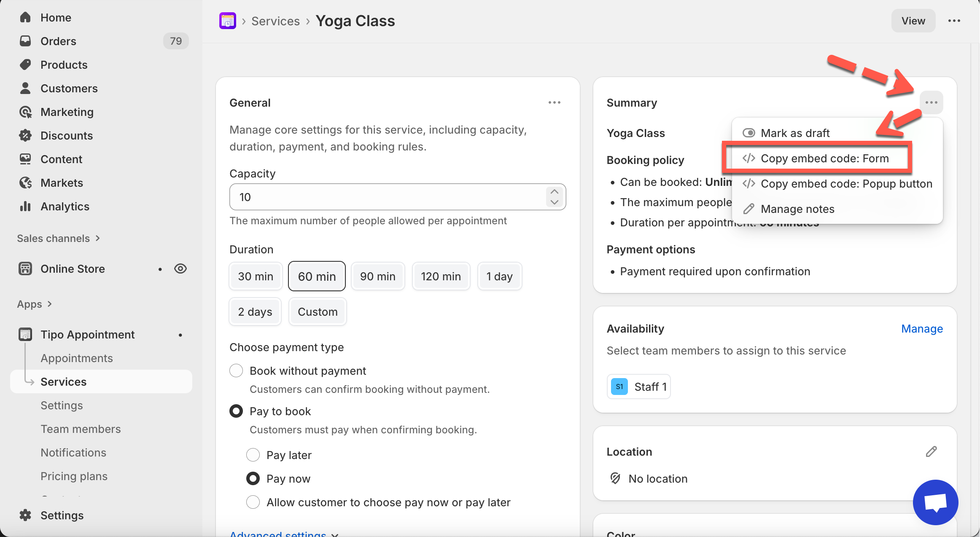Open the page header more-actions ellipsis
The height and width of the screenshot is (537, 980).
point(954,21)
